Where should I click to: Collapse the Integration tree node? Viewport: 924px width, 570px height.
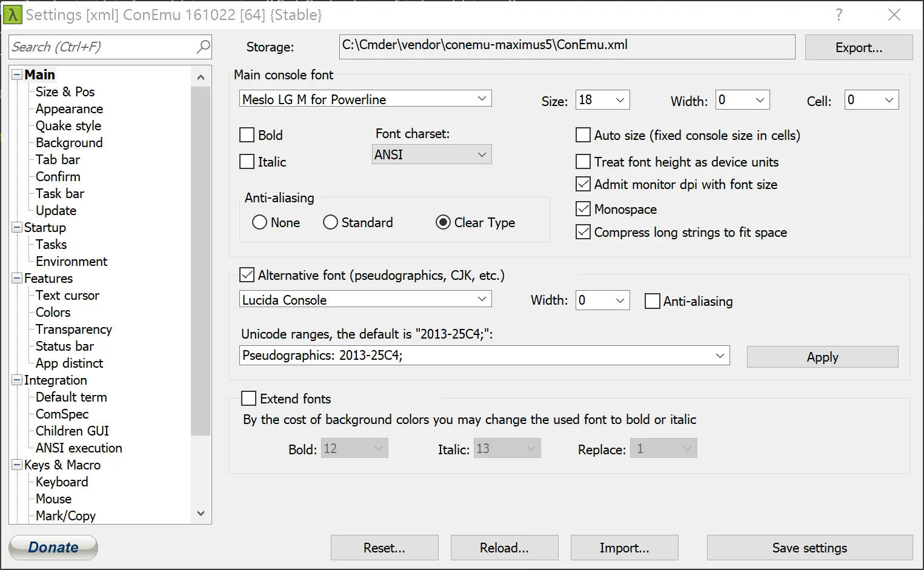tap(17, 380)
